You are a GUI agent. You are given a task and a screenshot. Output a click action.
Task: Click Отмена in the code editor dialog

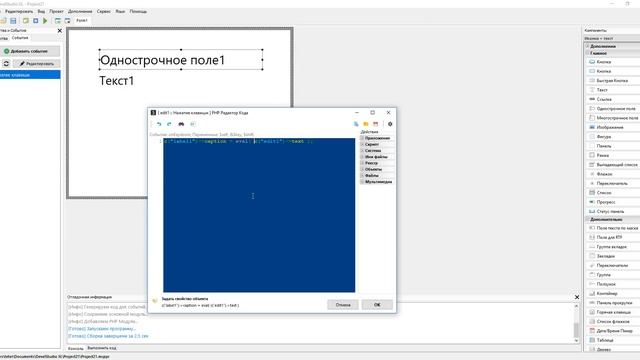[x=343, y=304]
